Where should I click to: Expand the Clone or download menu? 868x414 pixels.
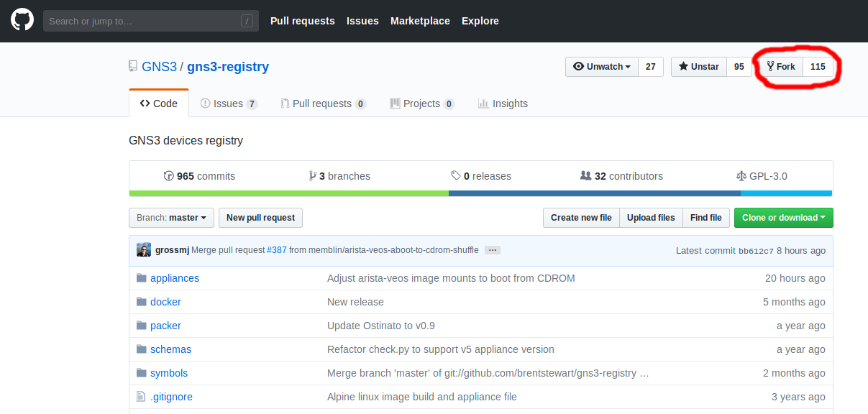783,218
